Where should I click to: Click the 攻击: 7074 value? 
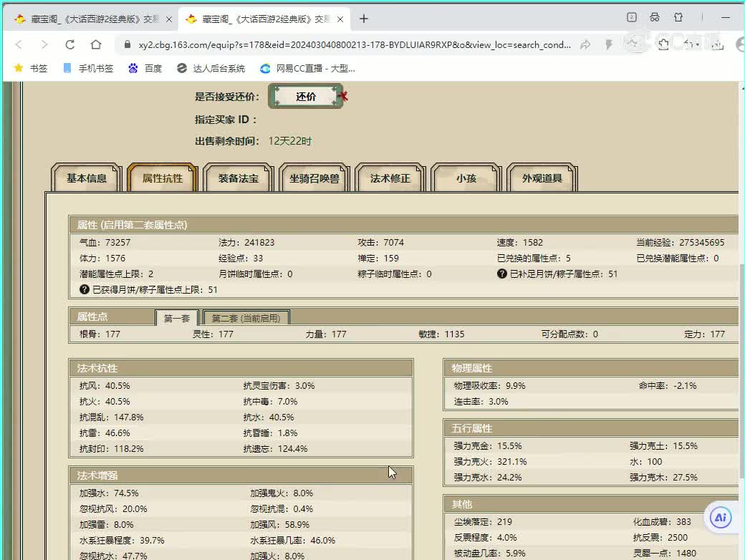(x=381, y=242)
